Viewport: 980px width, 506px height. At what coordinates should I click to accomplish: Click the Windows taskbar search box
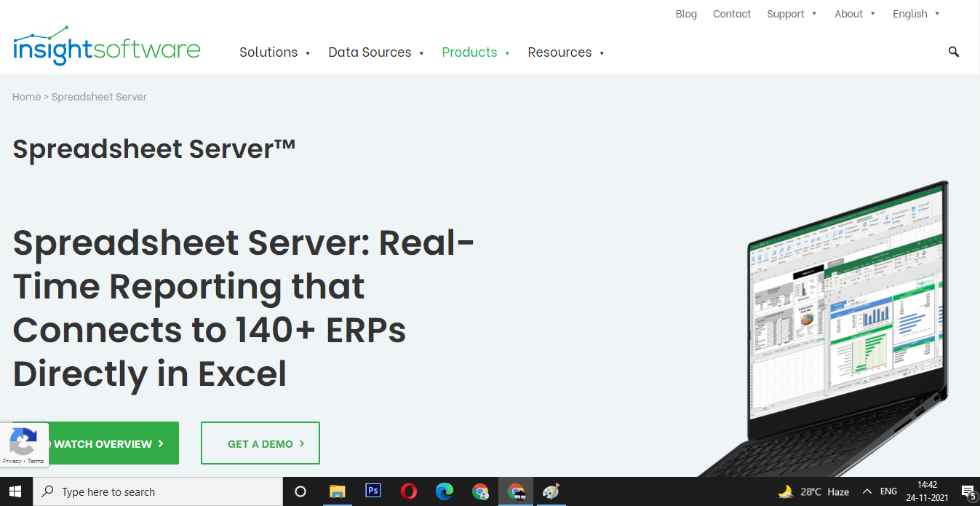click(158, 491)
